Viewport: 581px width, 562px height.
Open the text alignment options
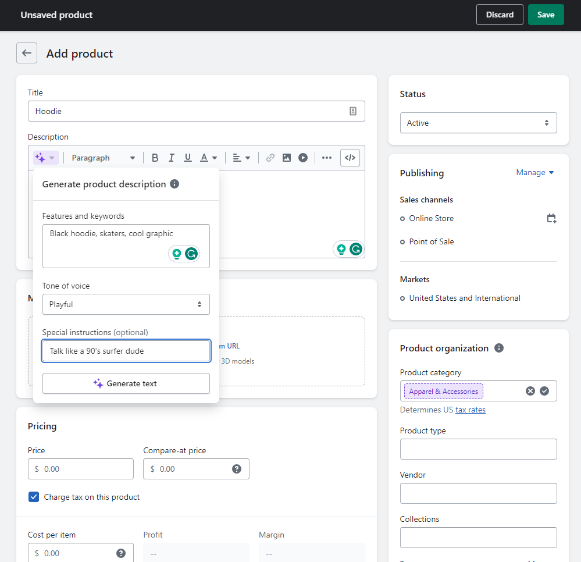point(241,158)
